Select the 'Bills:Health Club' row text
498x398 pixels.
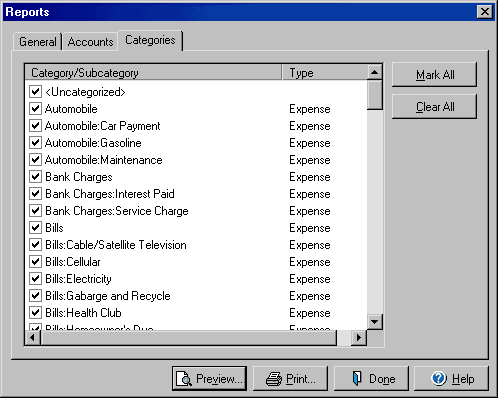click(83, 313)
